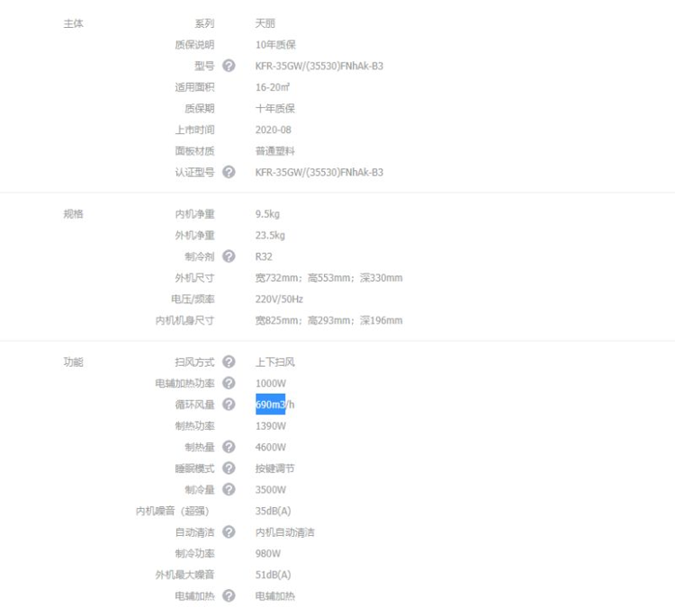The image size is (675, 616).
Task: Click the help icon next to 睡眠模式
Action: pyautogui.click(x=229, y=469)
